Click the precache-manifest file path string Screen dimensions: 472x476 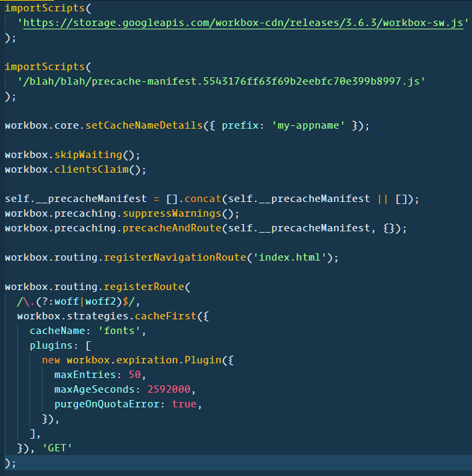221,81
